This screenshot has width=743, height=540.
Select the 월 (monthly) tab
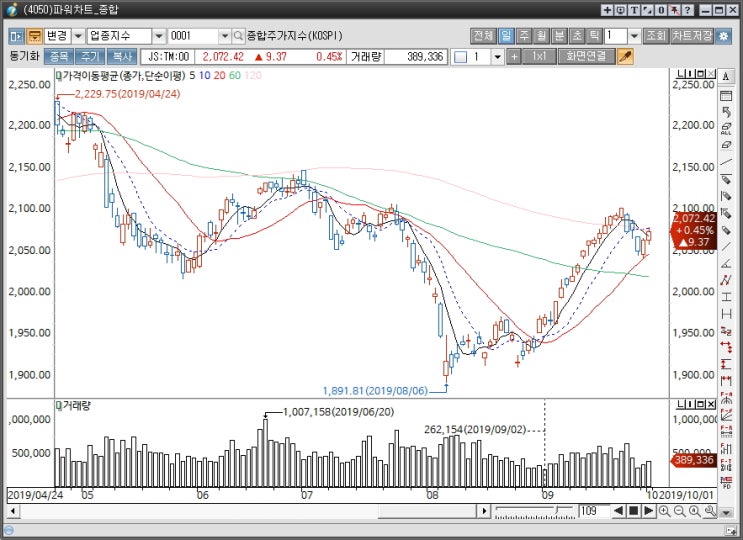(541, 36)
